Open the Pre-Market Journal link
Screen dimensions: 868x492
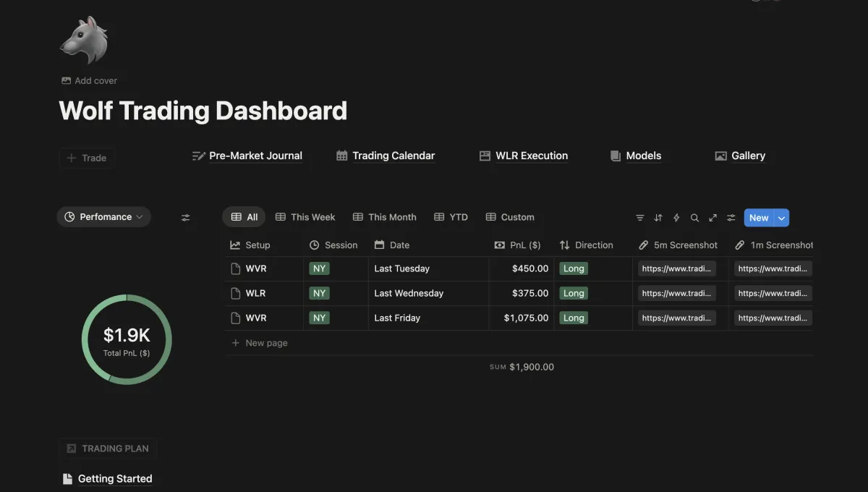coord(247,156)
